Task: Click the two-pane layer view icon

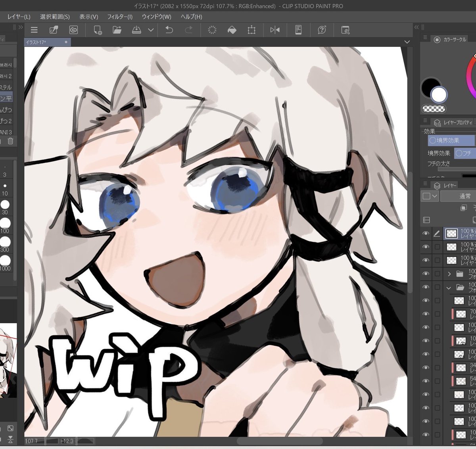Action: pyautogui.click(x=426, y=220)
